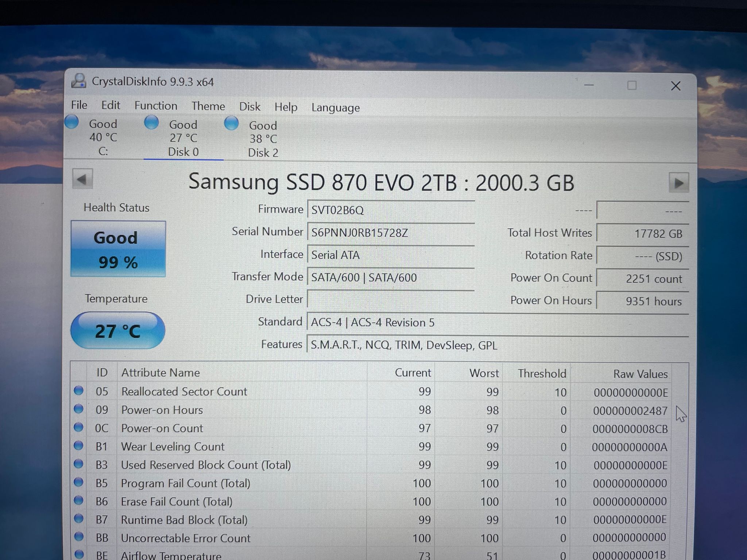Click the Serial Number field

pos(391,233)
